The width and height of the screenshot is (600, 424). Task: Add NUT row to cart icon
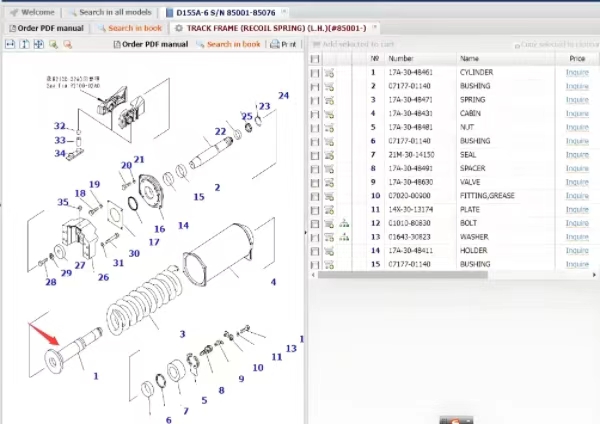click(x=329, y=128)
